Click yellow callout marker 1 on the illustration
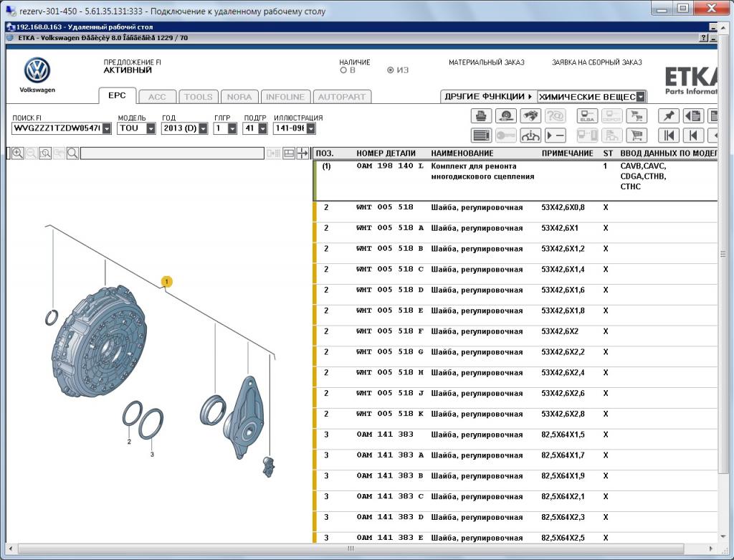 (x=166, y=281)
